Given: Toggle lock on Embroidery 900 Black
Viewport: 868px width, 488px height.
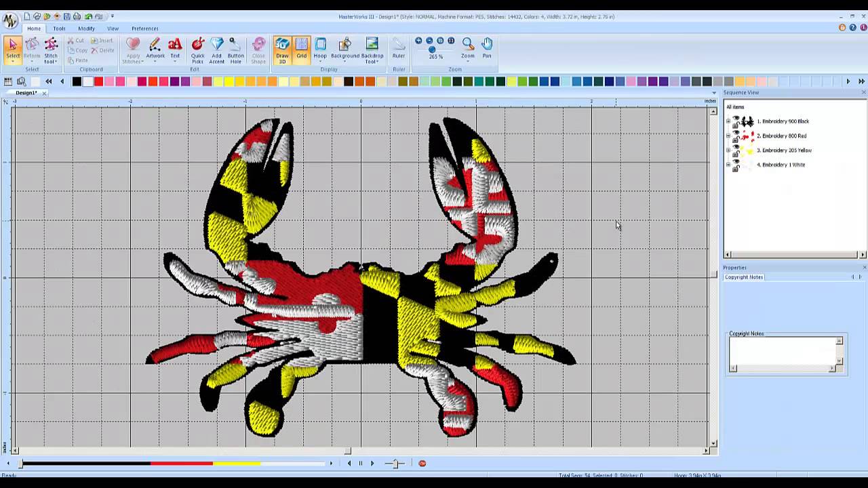Looking at the screenshot, I should pyautogui.click(x=736, y=125).
